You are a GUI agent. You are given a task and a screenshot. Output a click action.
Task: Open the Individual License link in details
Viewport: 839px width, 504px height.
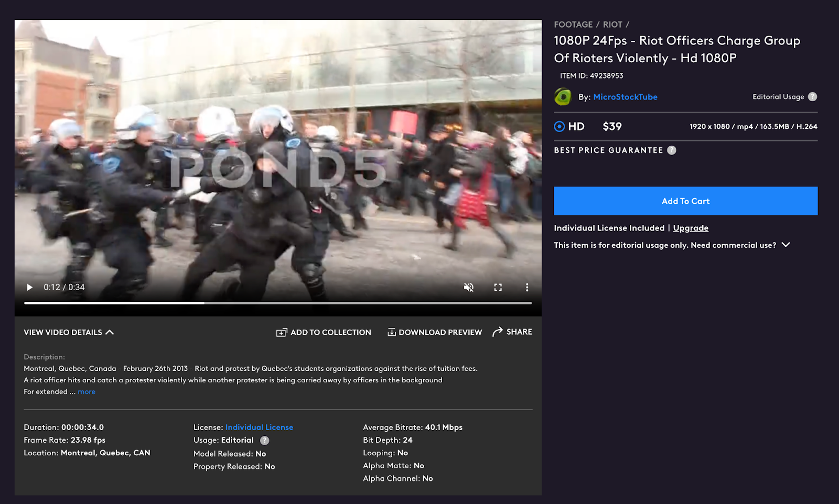coord(259,427)
